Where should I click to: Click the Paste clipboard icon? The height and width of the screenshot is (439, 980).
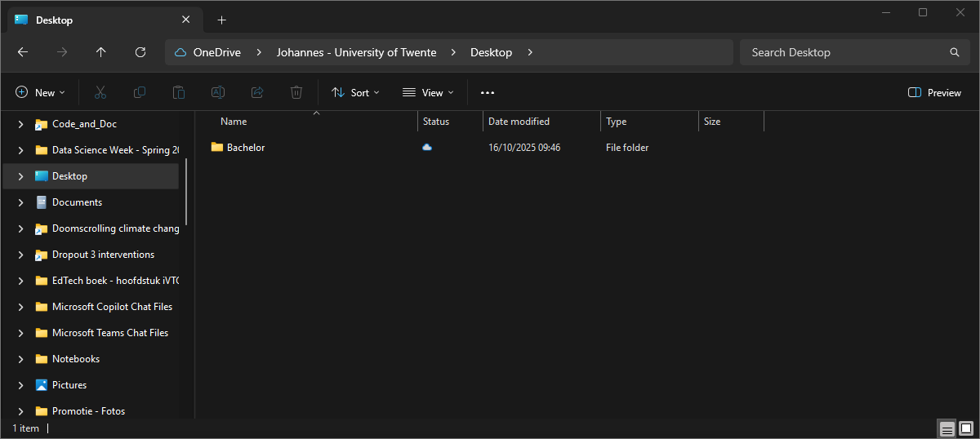(179, 93)
